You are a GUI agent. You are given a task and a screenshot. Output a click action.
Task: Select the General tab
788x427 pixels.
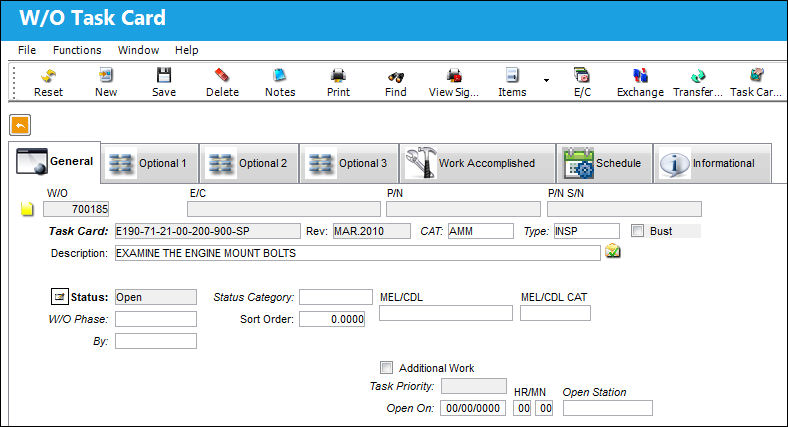click(54, 162)
